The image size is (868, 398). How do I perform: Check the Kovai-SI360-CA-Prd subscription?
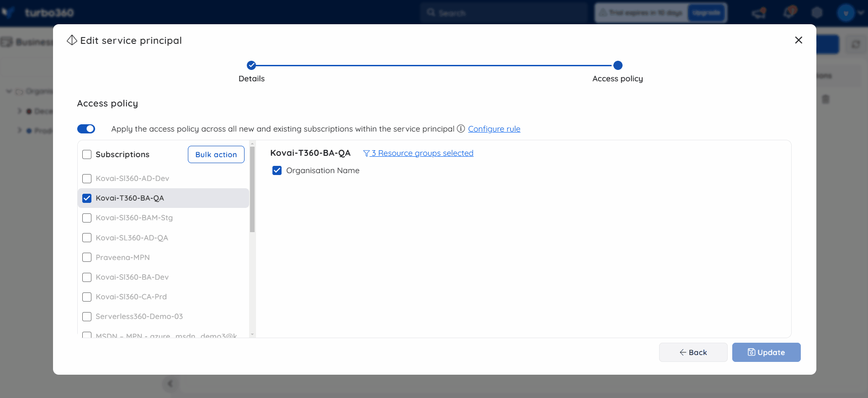pyautogui.click(x=87, y=297)
